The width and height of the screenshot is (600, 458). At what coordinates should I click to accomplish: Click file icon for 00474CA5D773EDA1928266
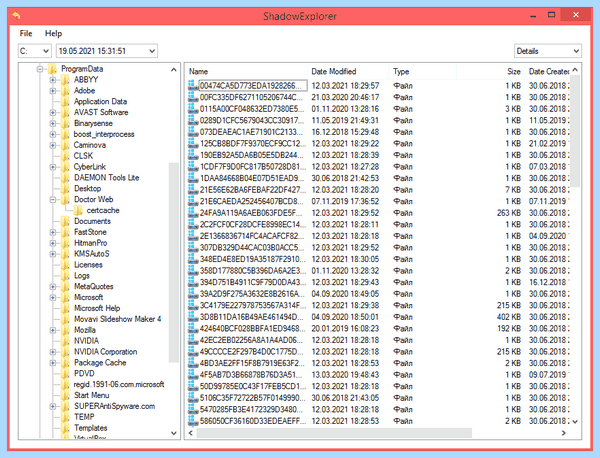point(193,85)
